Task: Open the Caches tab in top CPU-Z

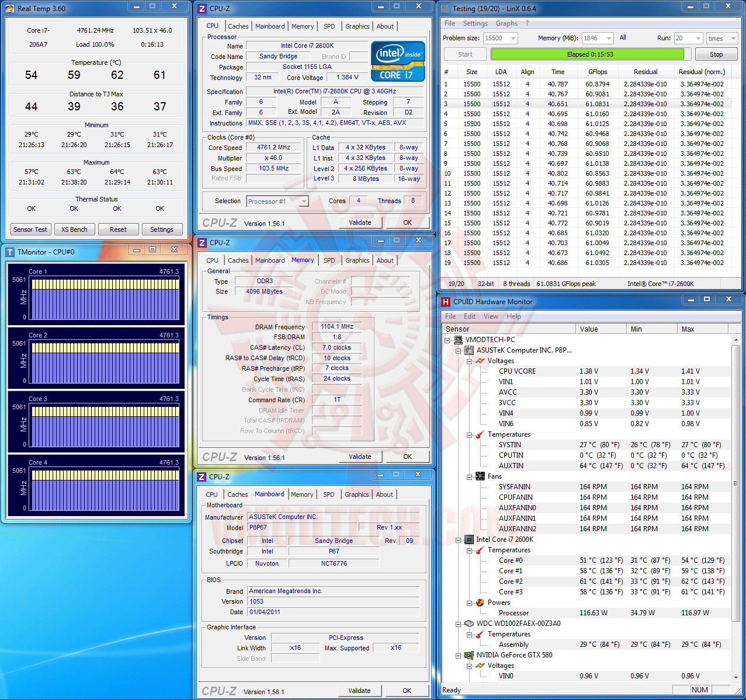Action: [x=238, y=26]
